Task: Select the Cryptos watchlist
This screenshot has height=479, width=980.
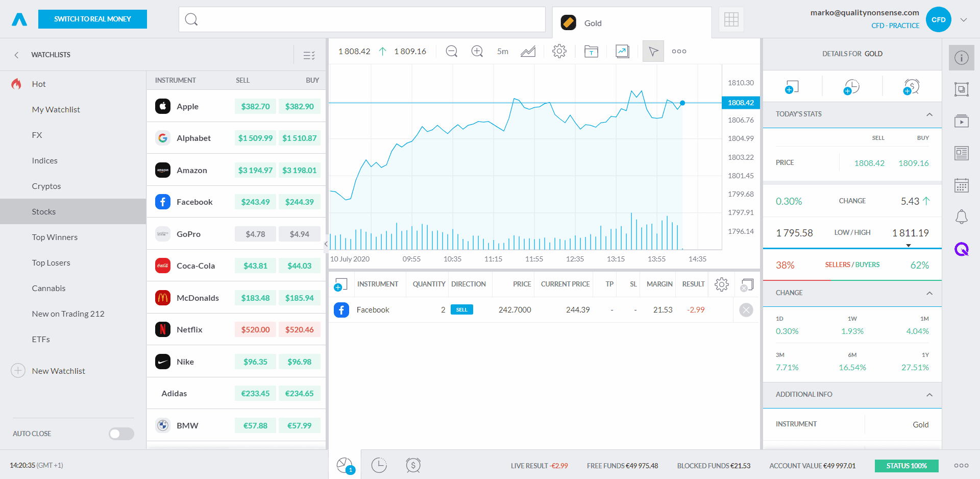Action: point(46,186)
